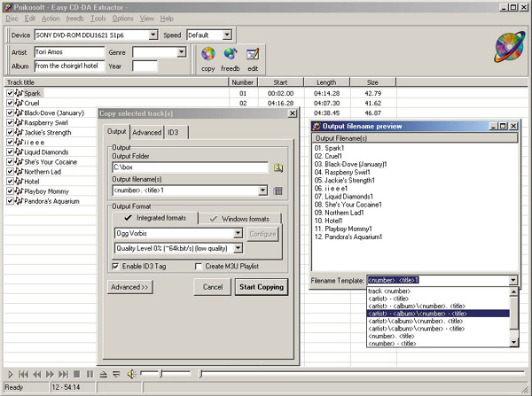Image resolution: width=532 pixels, height=396 pixels.
Task: Click the template list scroll down arrow
Action: (x=513, y=343)
